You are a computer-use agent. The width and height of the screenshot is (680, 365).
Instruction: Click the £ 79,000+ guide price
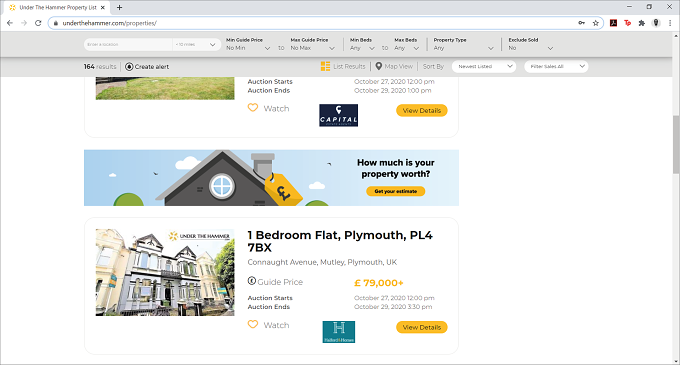pyautogui.click(x=379, y=283)
